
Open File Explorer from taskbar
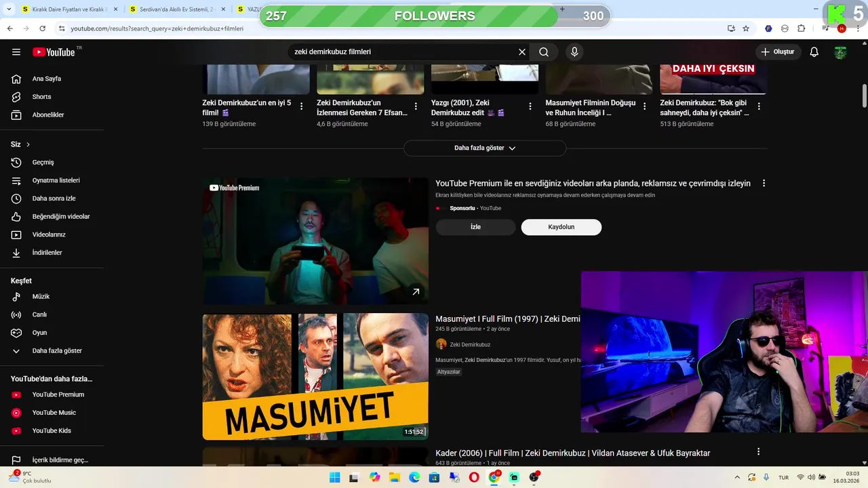[395, 478]
